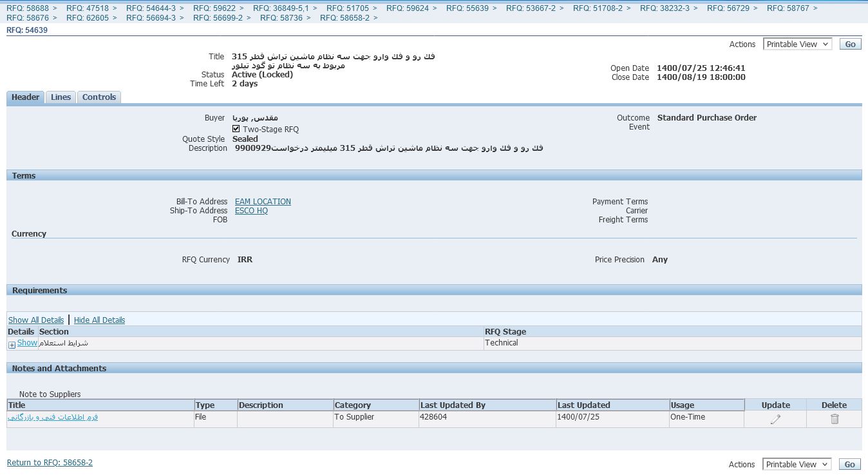Open the ESCO HQ ship-to address link
868x475 pixels.
[251, 211]
